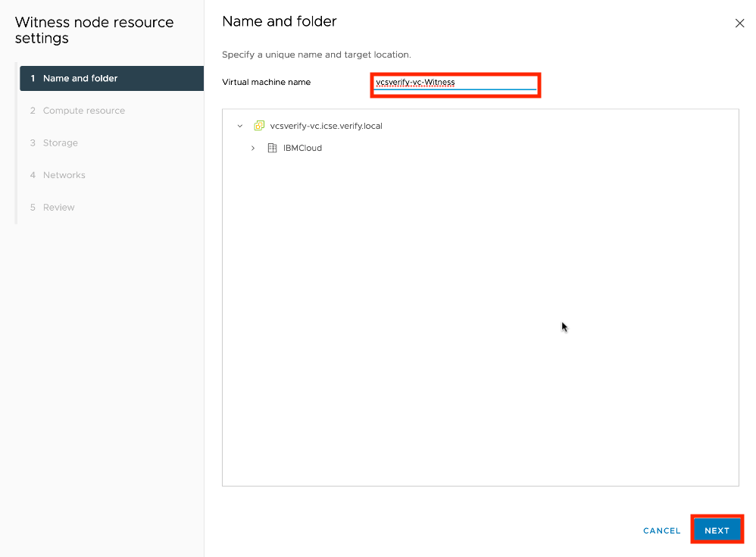Switch to the Review step
756x557 pixels.
58,207
